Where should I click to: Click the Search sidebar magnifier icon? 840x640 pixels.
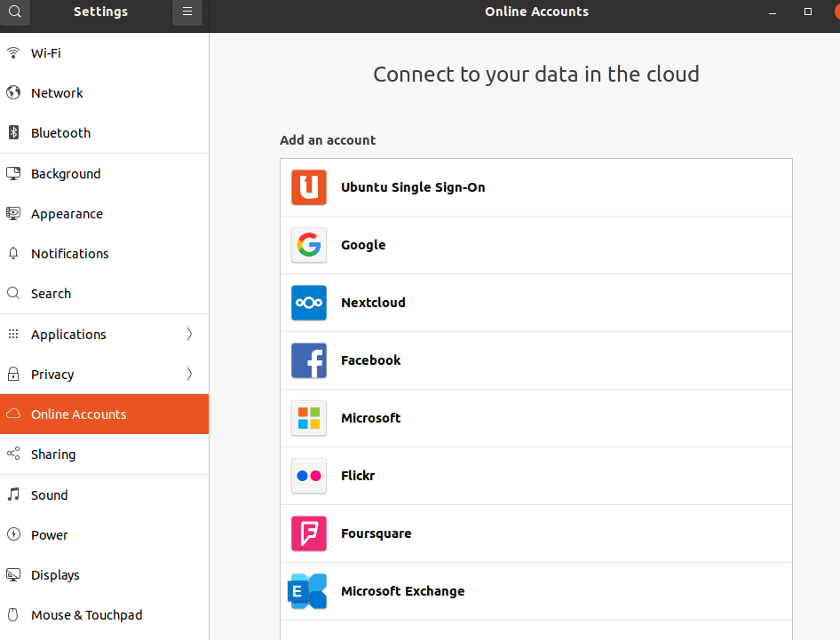pyautogui.click(x=13, y=293)
